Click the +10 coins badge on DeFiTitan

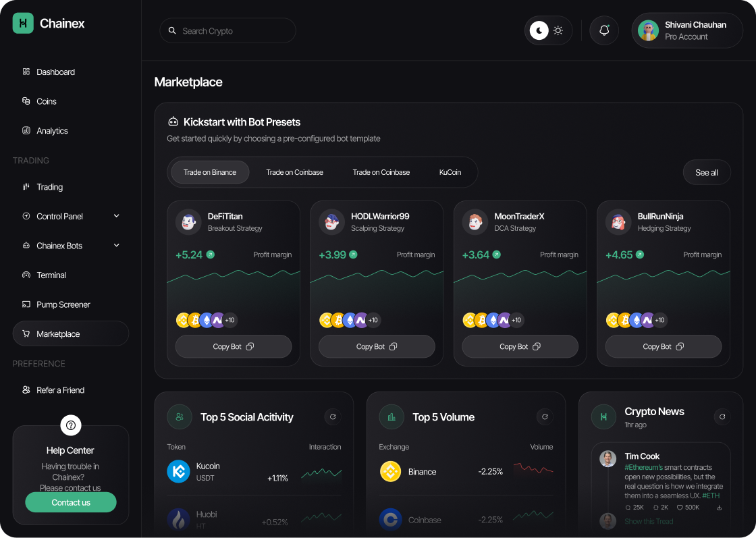(x=230, y=320)
